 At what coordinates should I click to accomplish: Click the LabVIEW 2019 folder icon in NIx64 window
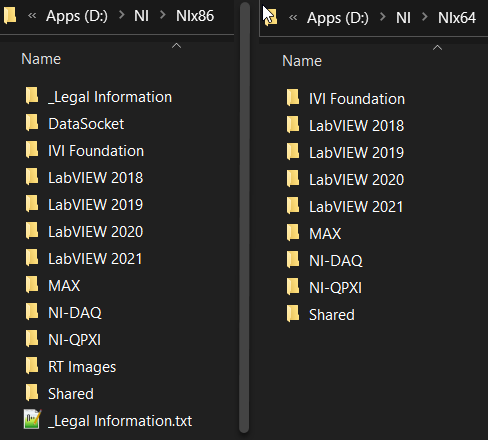coord(293,152)
